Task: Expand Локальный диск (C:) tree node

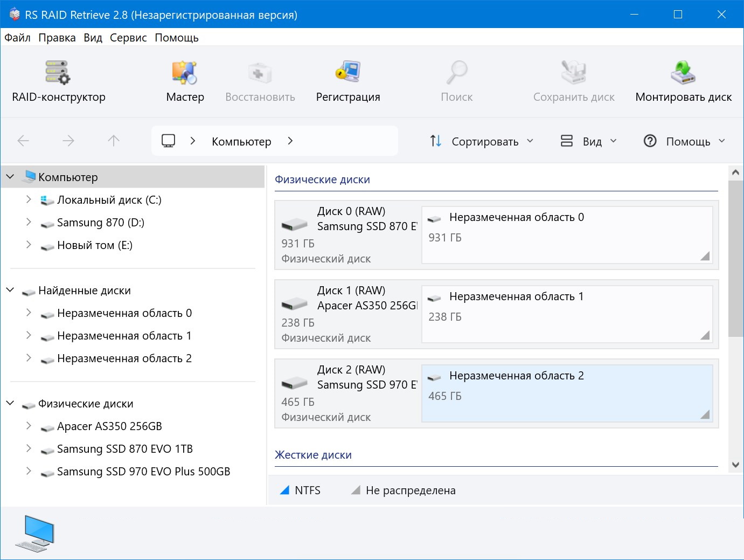Action: pyautogui.click(x=29, y=200)
